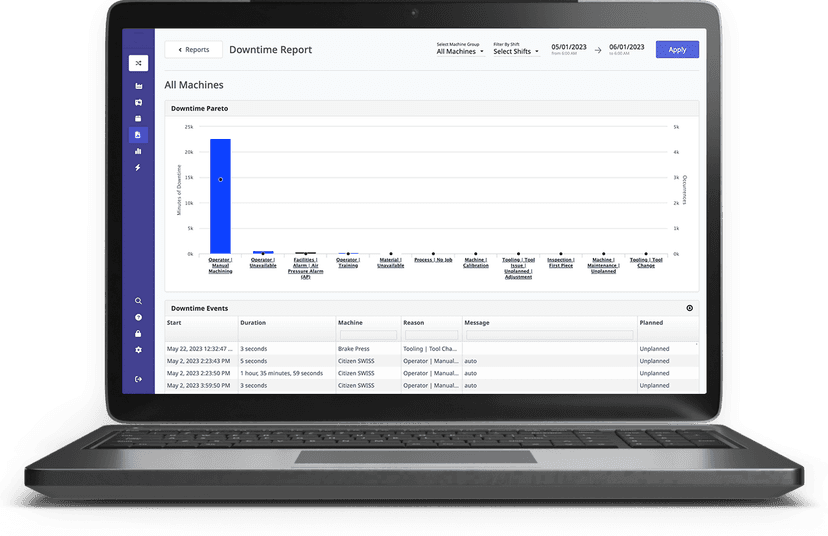Open the Filter By Shift dropdown
The width and height of the screenshot is (828, 536).
pyautogui.click(x=516, y=51)
